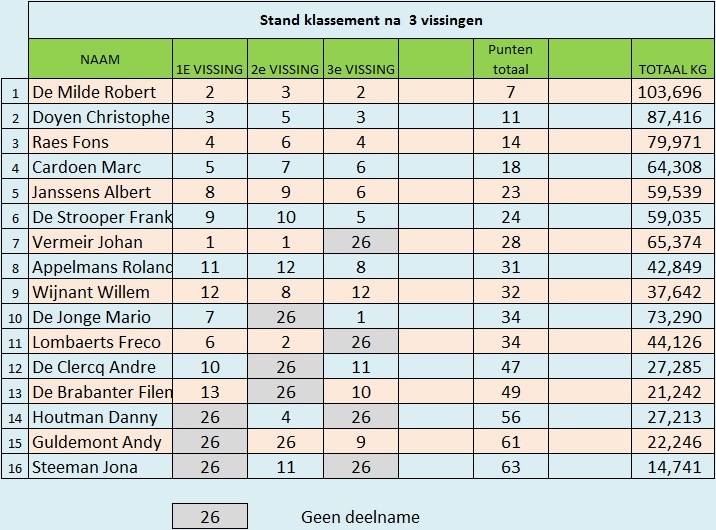
Task: Click the TOTAAL KG column header
Action: (673, 59)
